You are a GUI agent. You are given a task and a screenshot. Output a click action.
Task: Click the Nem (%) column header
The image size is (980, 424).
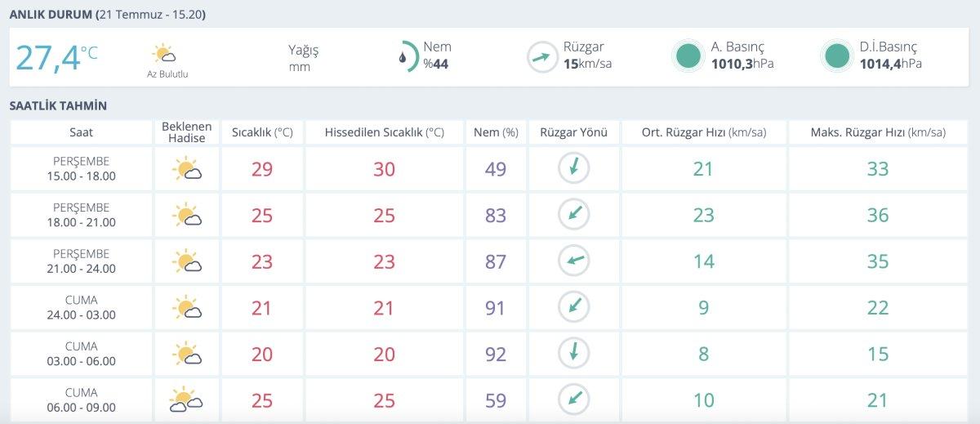(x=496, y=132)
